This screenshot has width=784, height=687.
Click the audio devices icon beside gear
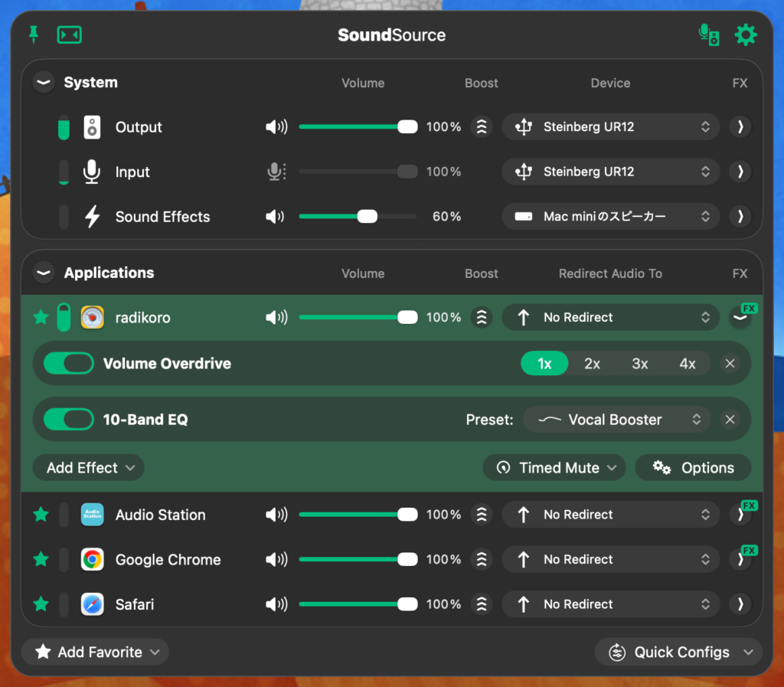(x=709, y=34)
